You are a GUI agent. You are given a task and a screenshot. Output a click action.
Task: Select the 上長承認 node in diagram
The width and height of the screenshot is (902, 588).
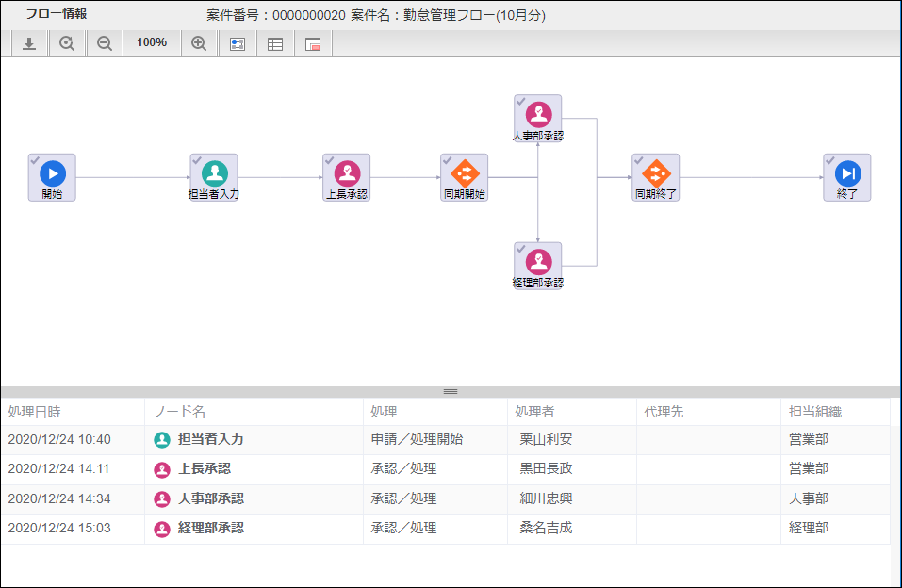pos(347,177)
